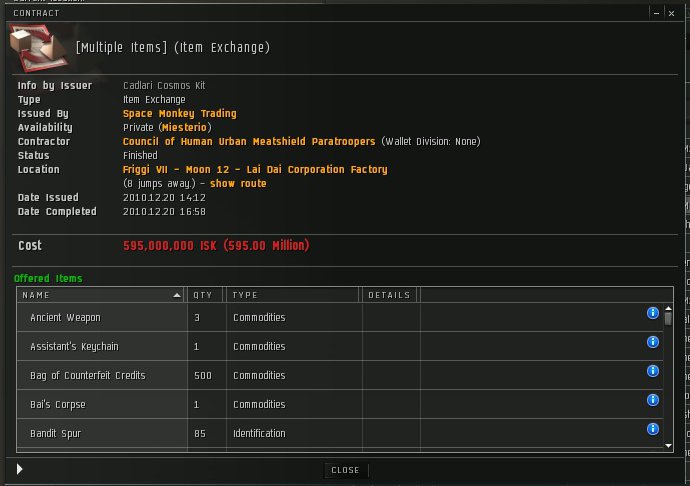
Task: Open info icon for Bandit Spur
Action: 653,429
